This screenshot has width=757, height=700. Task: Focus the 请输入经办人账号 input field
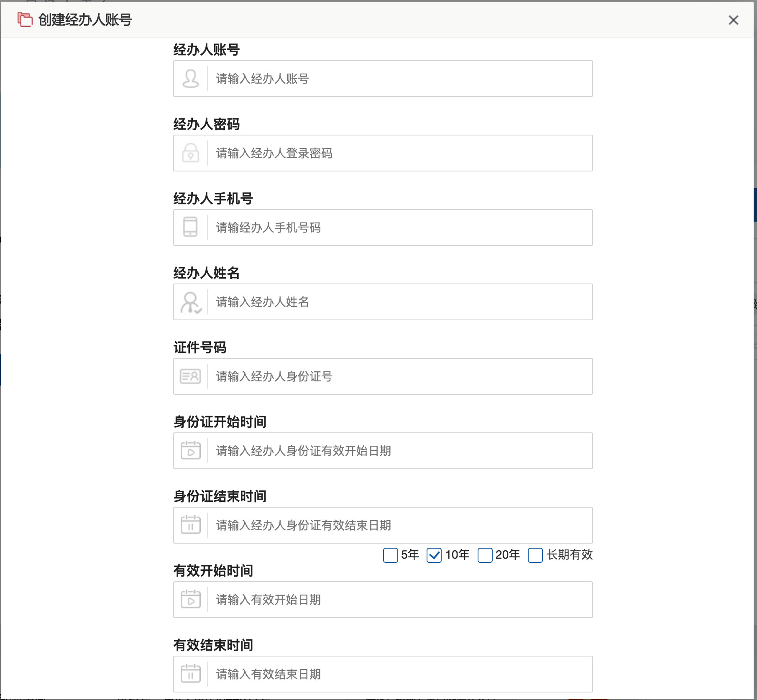(x=399, y=79)
